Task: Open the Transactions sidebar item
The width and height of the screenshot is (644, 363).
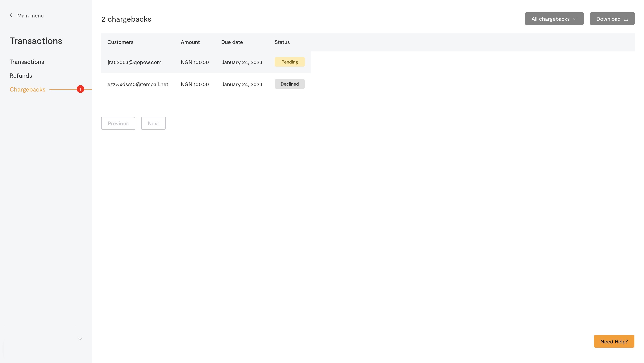Action: coord(27,62)
